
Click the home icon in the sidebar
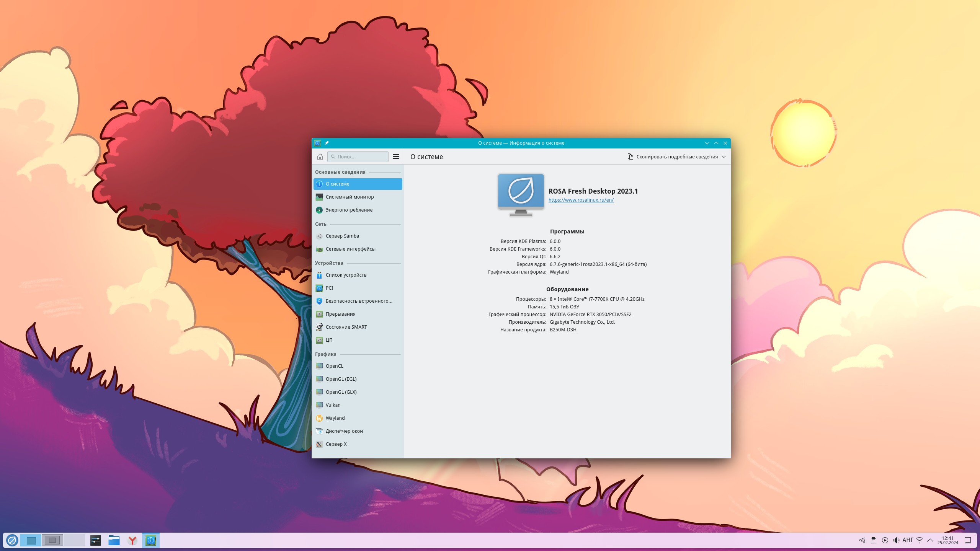click(x=320, y=156)
